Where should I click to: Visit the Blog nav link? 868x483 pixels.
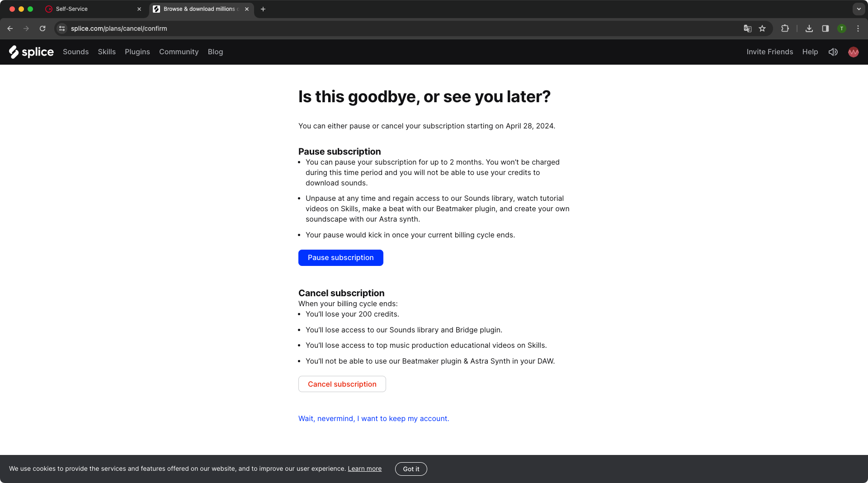(x=215, y=52)
